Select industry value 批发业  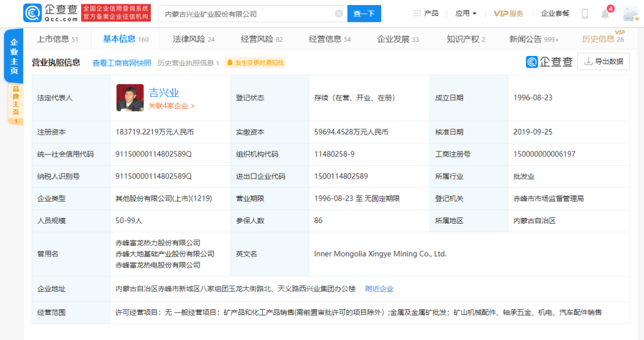point(524,176)
